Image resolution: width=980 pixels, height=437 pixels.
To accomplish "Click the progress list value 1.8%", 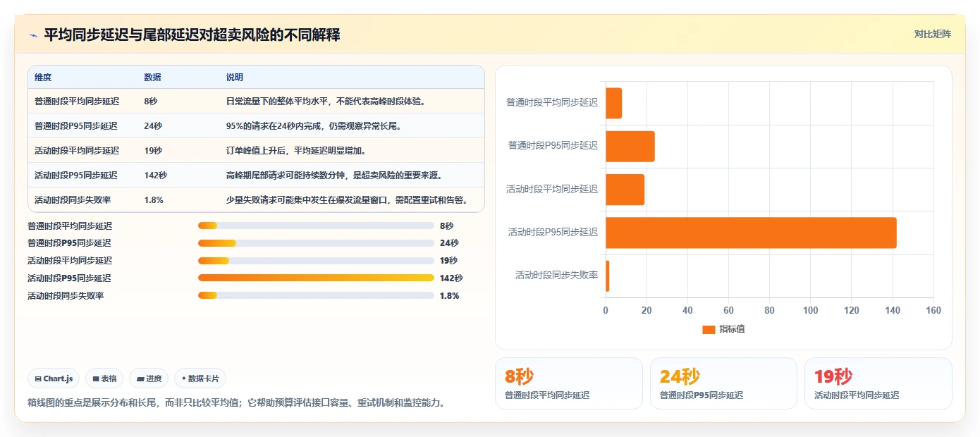I will tap(450, 296).
